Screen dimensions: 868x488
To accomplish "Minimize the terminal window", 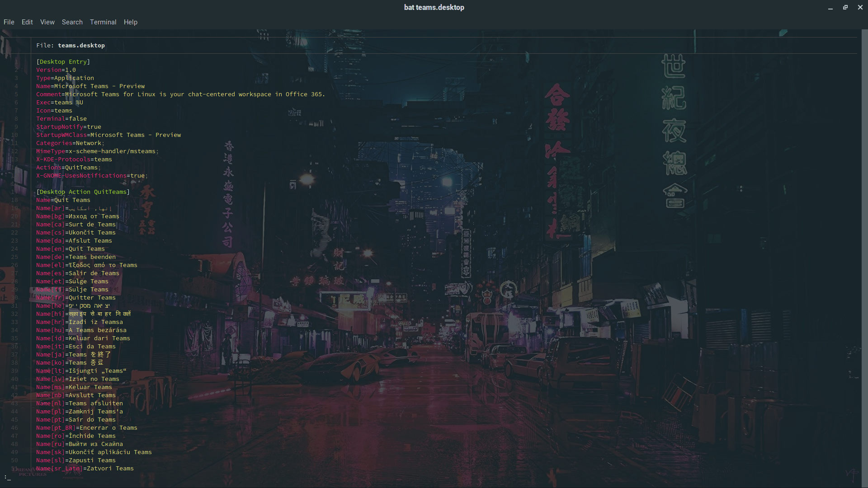I will (x=830, y=8).
